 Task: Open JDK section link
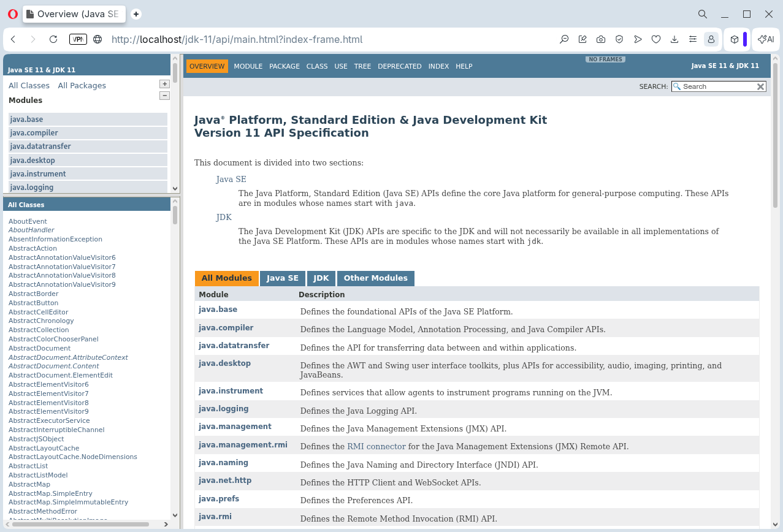point(224,218)
